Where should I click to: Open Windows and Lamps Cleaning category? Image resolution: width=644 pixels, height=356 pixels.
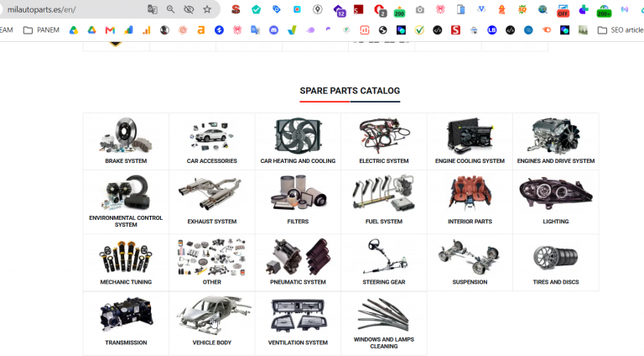[383, 323]
